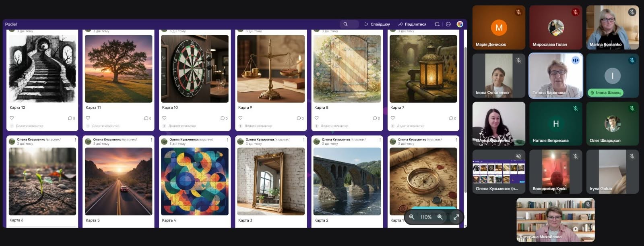Viewport: 644px width, 246px height.
Task: Like the Карта 10 post
Action: click(x=164, y=118)
